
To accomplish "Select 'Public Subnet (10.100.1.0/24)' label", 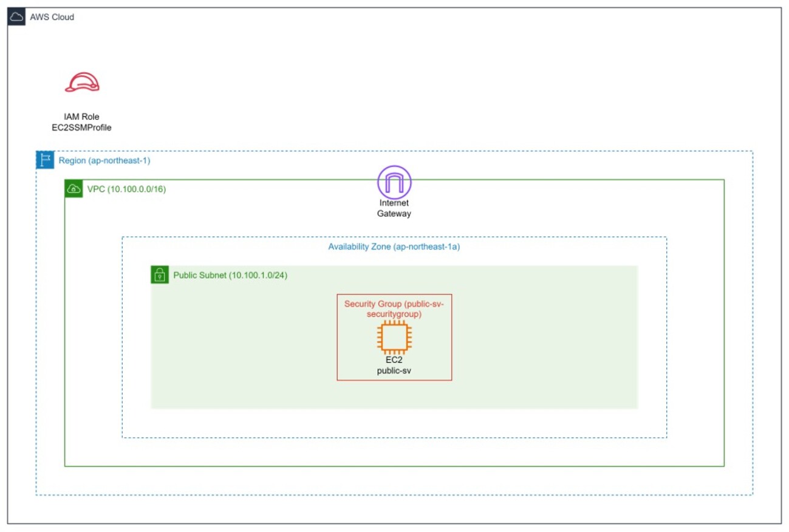I will (230, 275).
